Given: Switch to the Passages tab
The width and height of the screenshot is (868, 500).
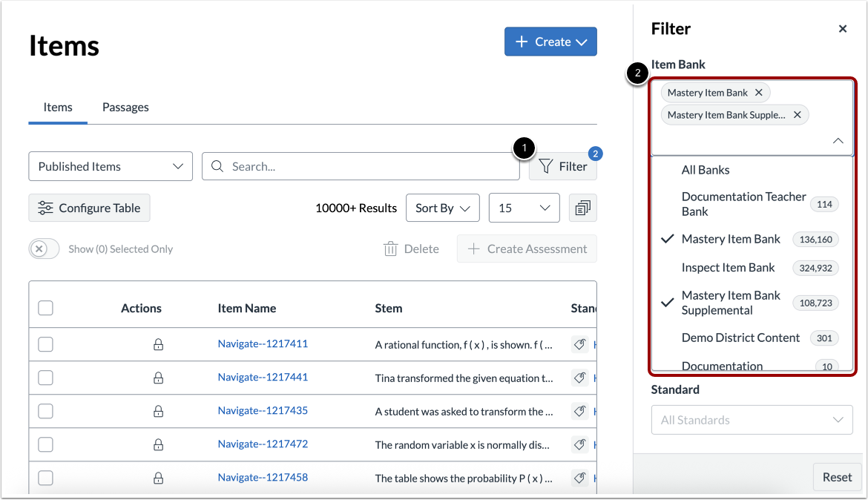Looking at the screenshot, I should [x=125, y=108].
